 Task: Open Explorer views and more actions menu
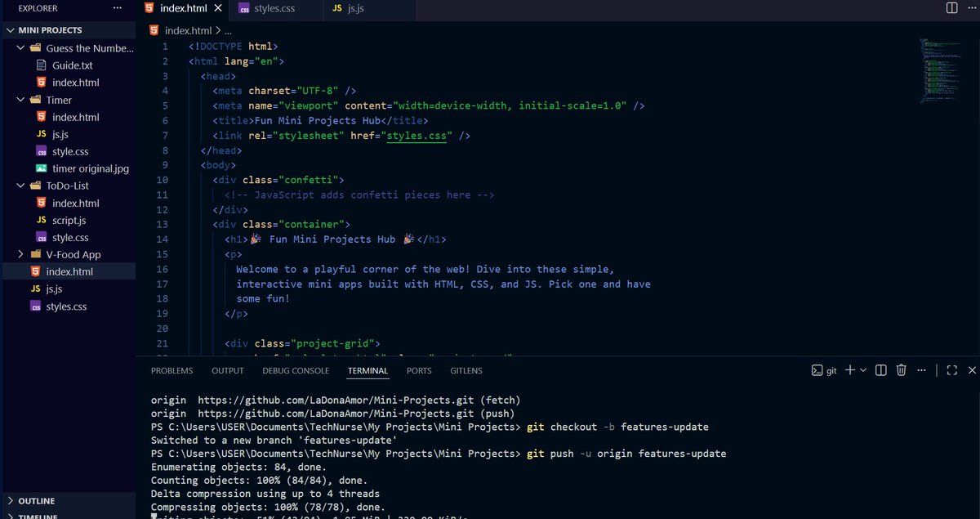118,8
